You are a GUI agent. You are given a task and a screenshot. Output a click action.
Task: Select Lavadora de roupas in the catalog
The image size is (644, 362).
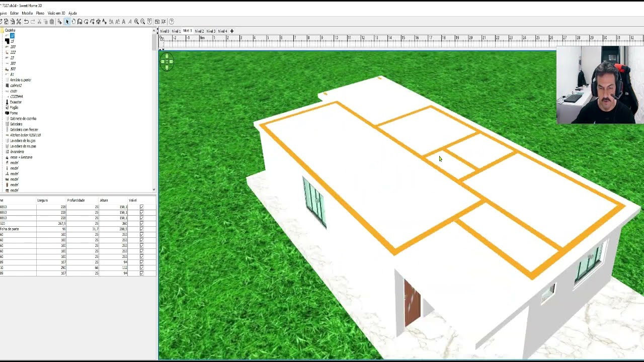pyautogui.click(x=23, y=146)
